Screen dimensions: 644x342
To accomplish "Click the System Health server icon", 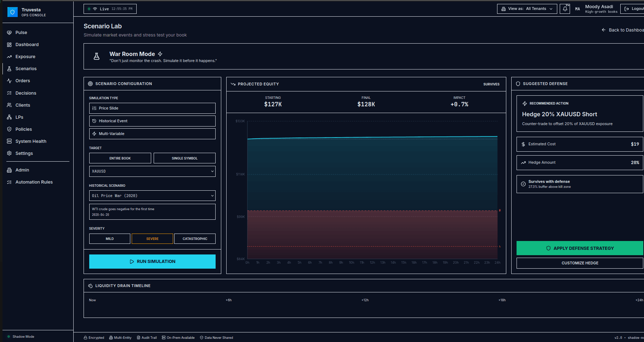I will click(x=9, y=141).
